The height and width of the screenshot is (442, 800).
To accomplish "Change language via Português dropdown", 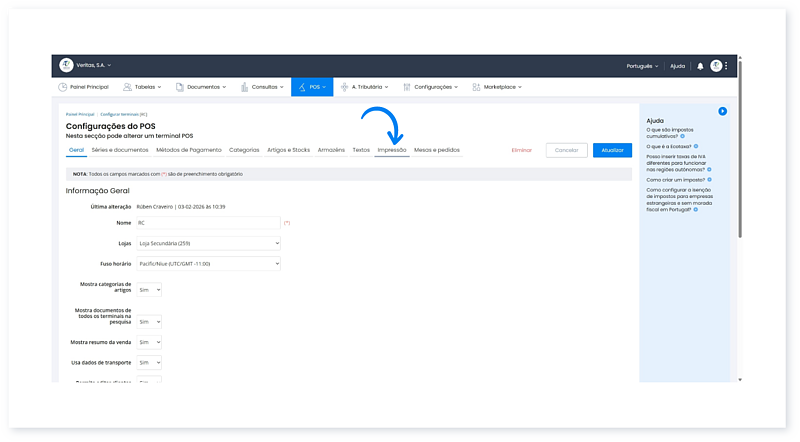I will (642, 66).
